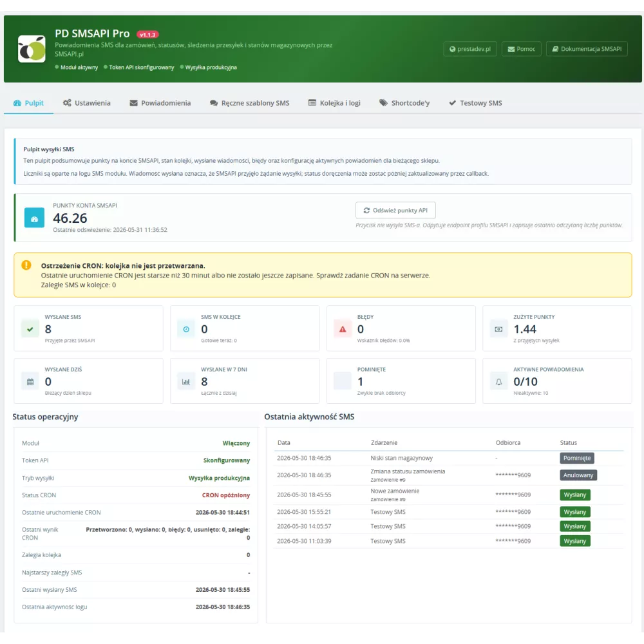
Task: Click the dashboard gauge icon beside account points
Action: (35, 218)
